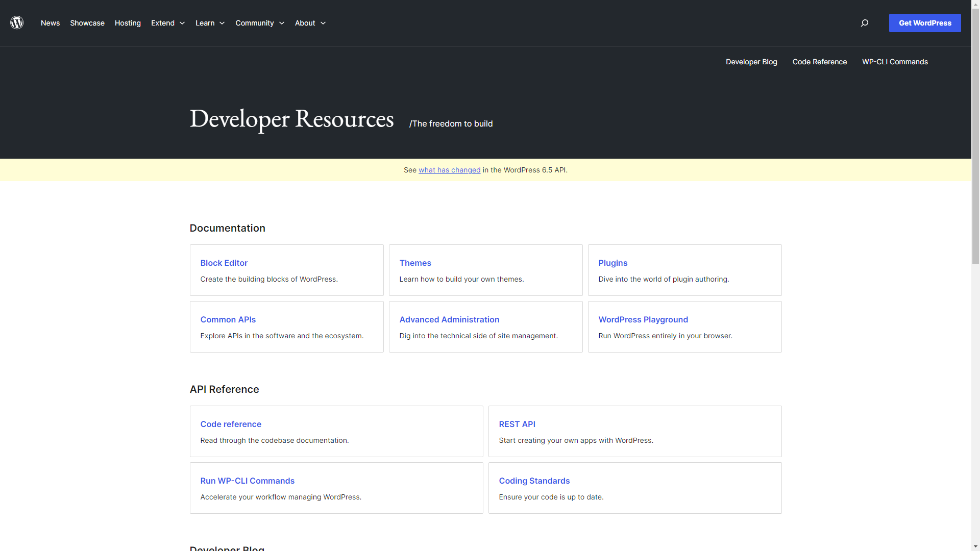Select Hosting in the navigation bar

click(x=128, y=23)
